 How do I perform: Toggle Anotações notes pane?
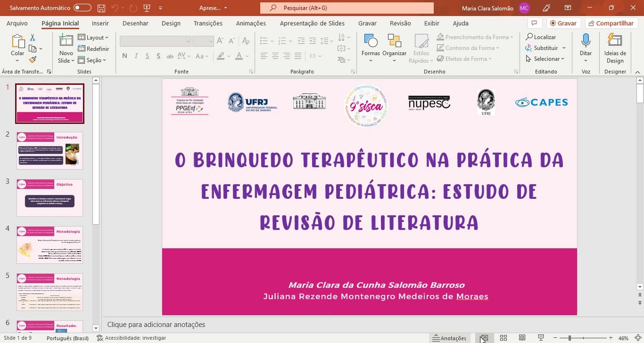click(449, 338)
